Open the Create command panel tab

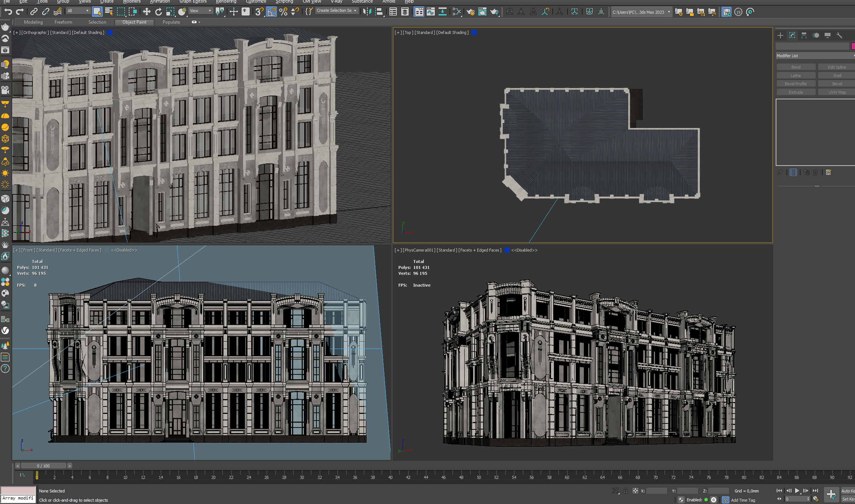(780, 35)
